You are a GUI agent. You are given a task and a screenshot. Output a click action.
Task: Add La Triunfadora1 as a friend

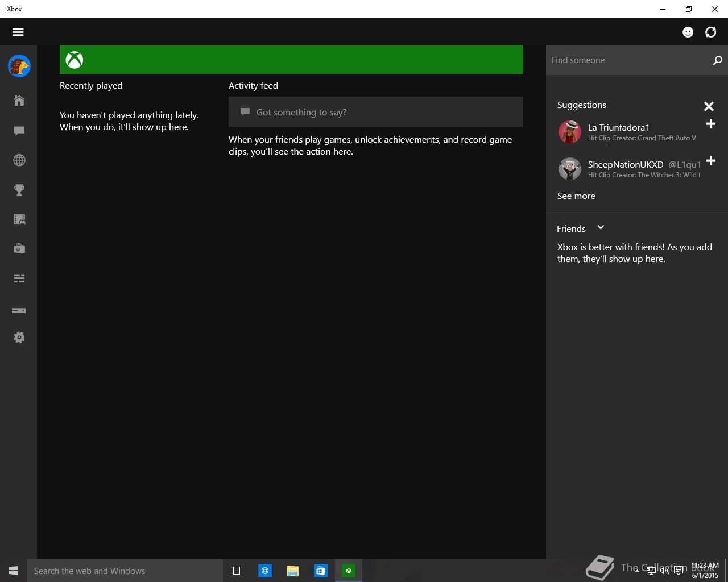point(710,124)
